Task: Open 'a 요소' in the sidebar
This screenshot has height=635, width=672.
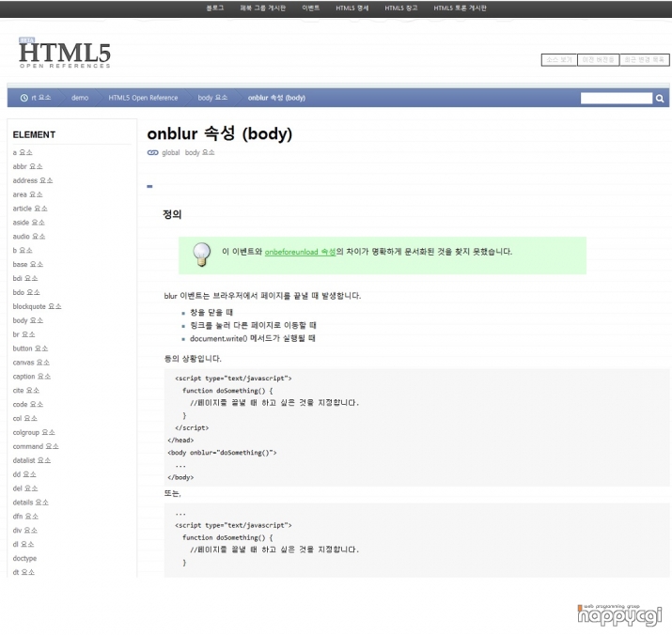Action: tap(23, 152)
